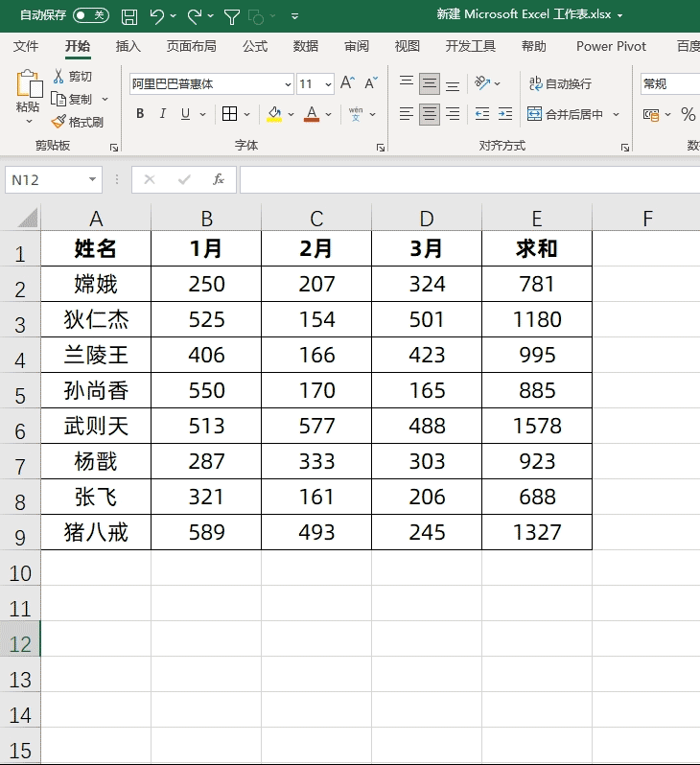Viewport: 700px width, 765px height.
Task: Click inside the formula bar input
Action: point(470,179)
